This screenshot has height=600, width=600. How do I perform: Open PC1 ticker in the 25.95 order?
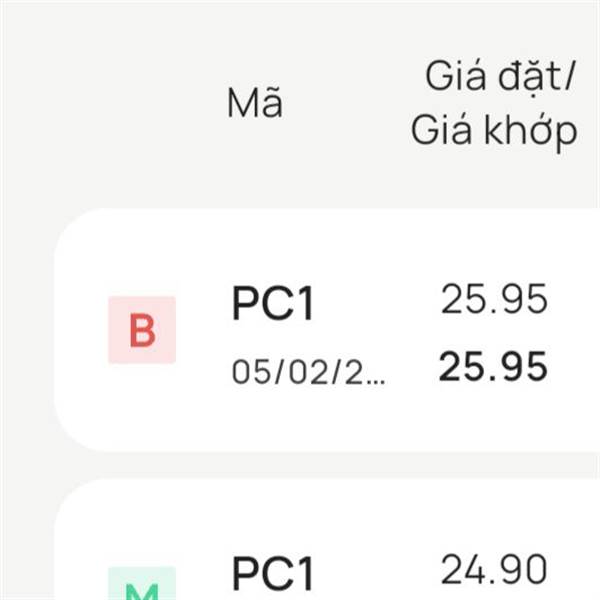tap(273, 304)
